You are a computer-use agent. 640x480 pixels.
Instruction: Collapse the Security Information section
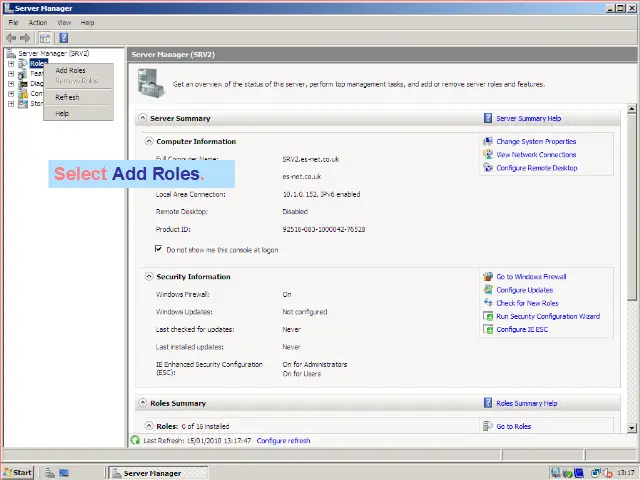(x=149, y=276)
